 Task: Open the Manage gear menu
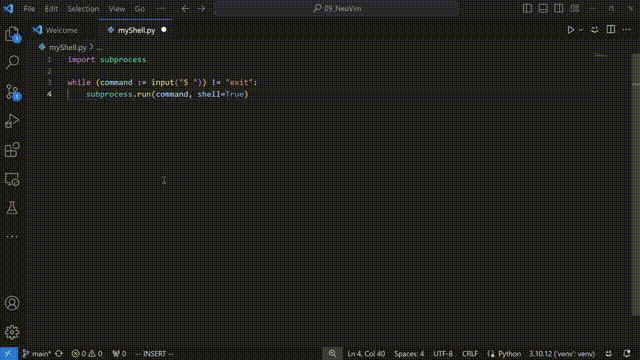[x=12, y=332]
